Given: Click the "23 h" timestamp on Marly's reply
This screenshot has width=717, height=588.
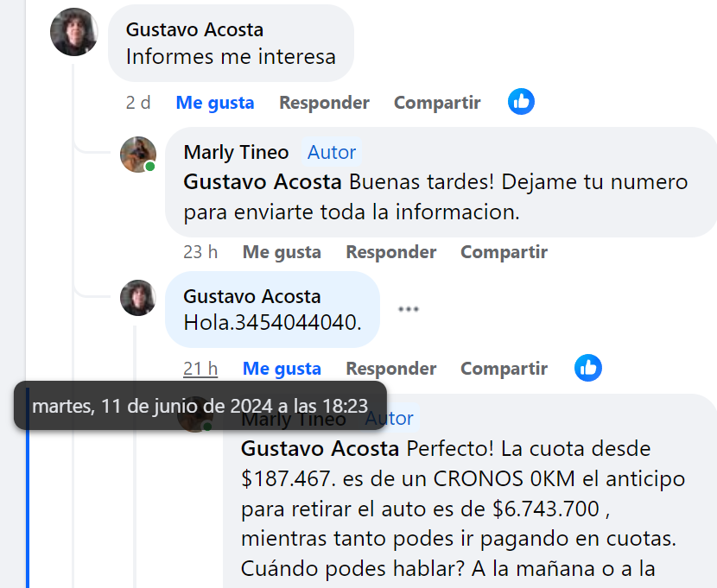Looking at the screenshot, I should tap(200, 252).
